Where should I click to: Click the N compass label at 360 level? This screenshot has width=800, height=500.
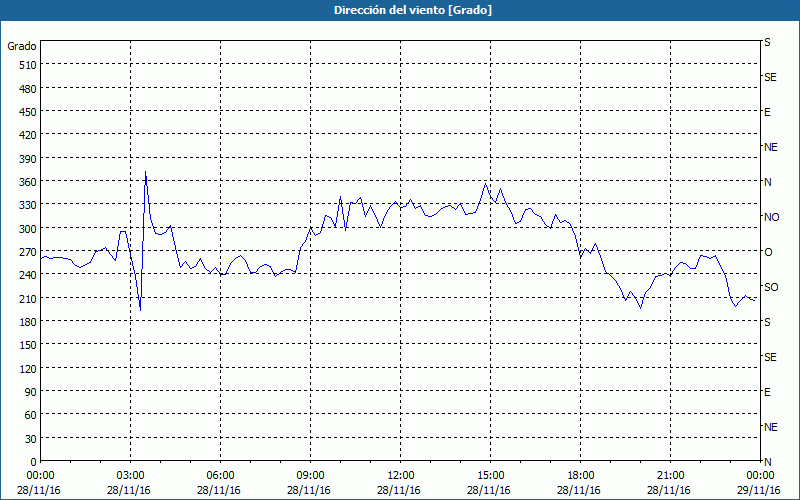click(767, 182)
